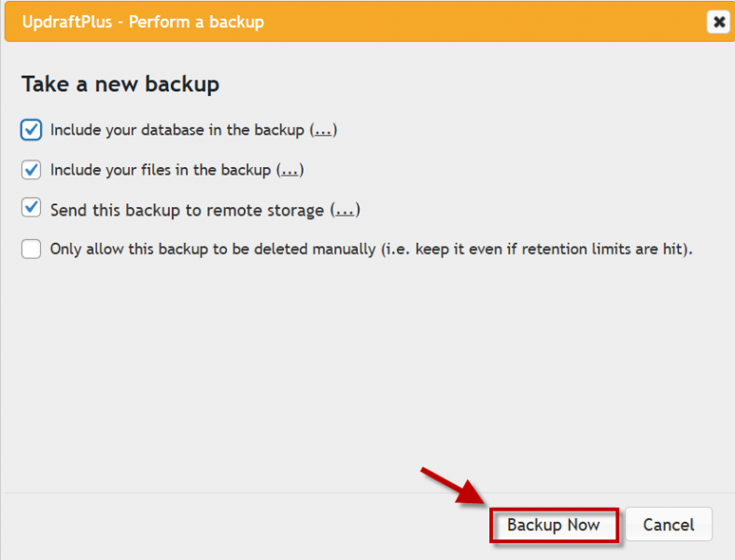The height and width of the screenshot is (560, 735).
Task: Disable the remote storage checkbox
Action: (31, 209)
